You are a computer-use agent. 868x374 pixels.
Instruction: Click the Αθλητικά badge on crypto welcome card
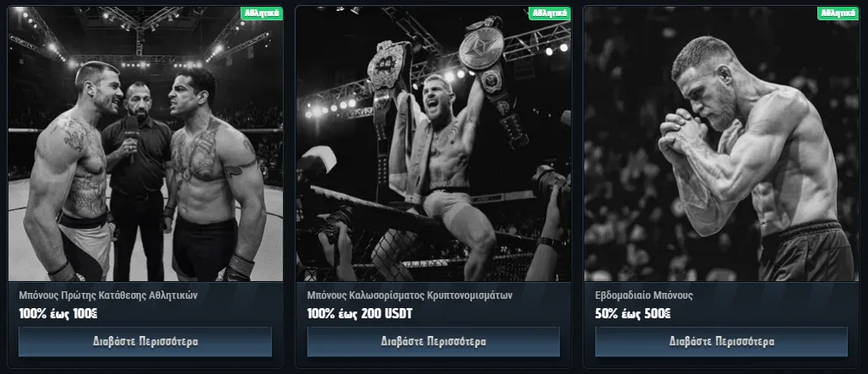tap(550, 14)
